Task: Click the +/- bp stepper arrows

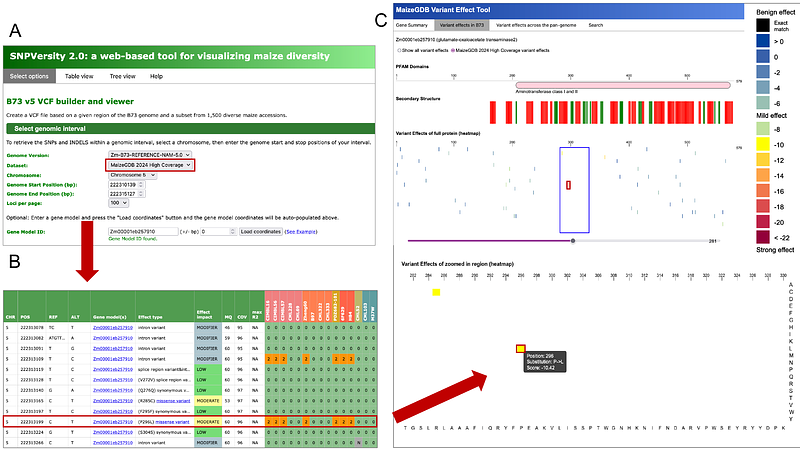Action: [233, 232]
